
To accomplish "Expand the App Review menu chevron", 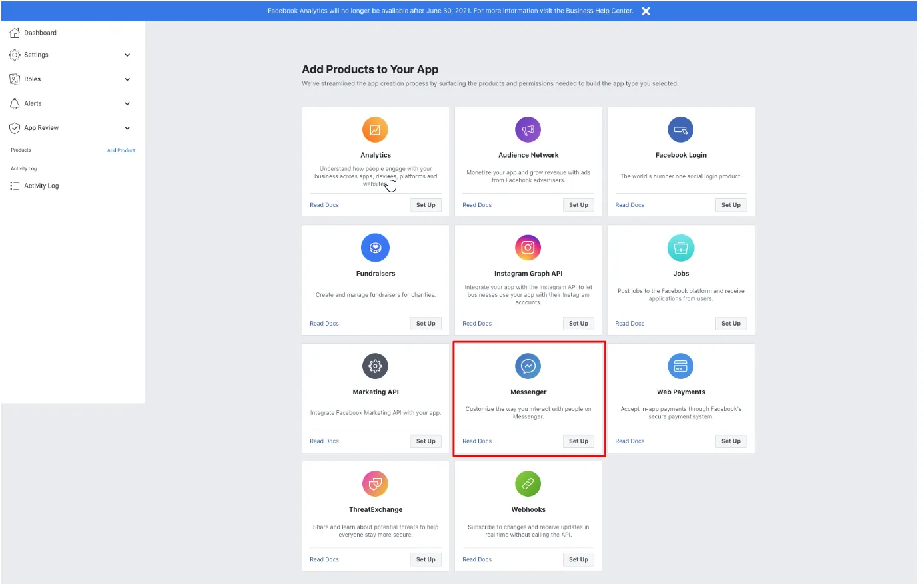I will [127, 128].
